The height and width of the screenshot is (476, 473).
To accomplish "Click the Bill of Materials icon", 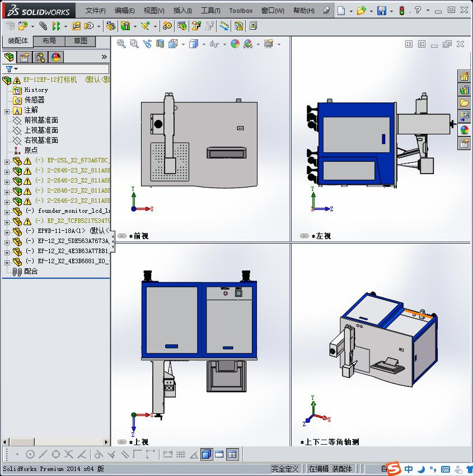I will pos(182,26).
